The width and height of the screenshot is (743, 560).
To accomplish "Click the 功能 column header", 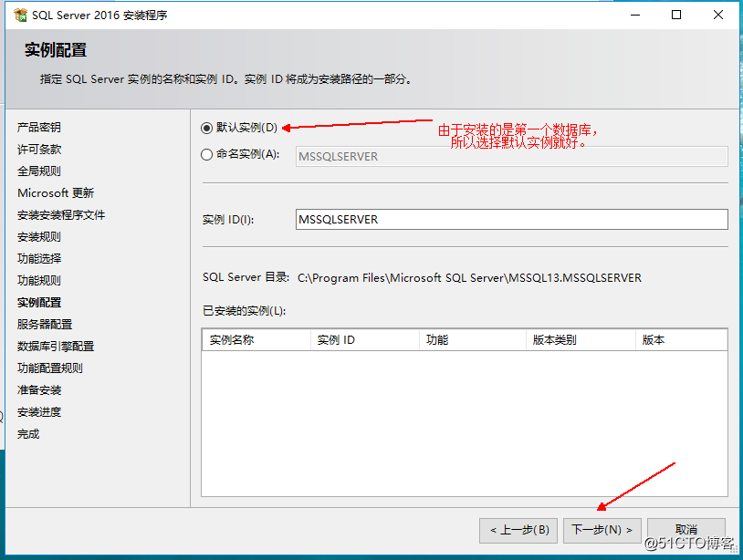I will (473, 340).
